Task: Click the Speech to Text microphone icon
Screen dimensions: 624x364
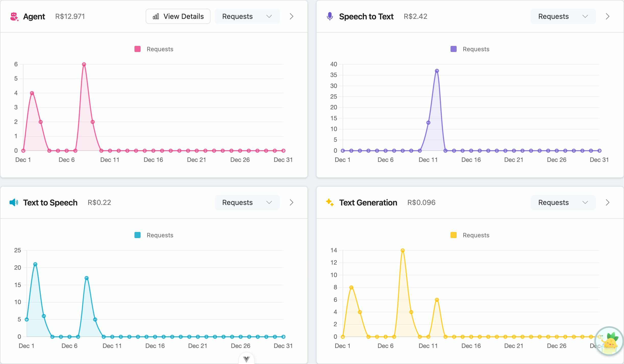Action: [x=330, y=17]
